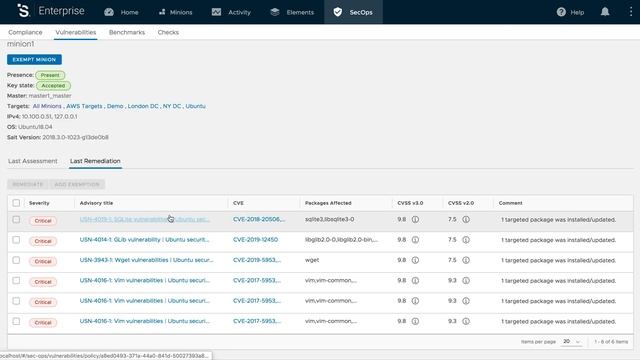Sort by Advisory title column header
This screenshot has height=360, width=640.
point(96,203)
